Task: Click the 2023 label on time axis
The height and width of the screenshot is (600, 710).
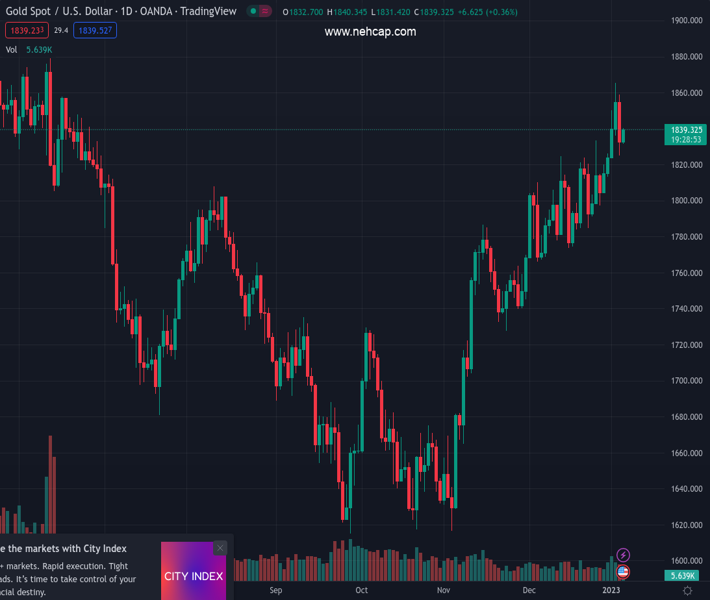Action: pos(613,591)
